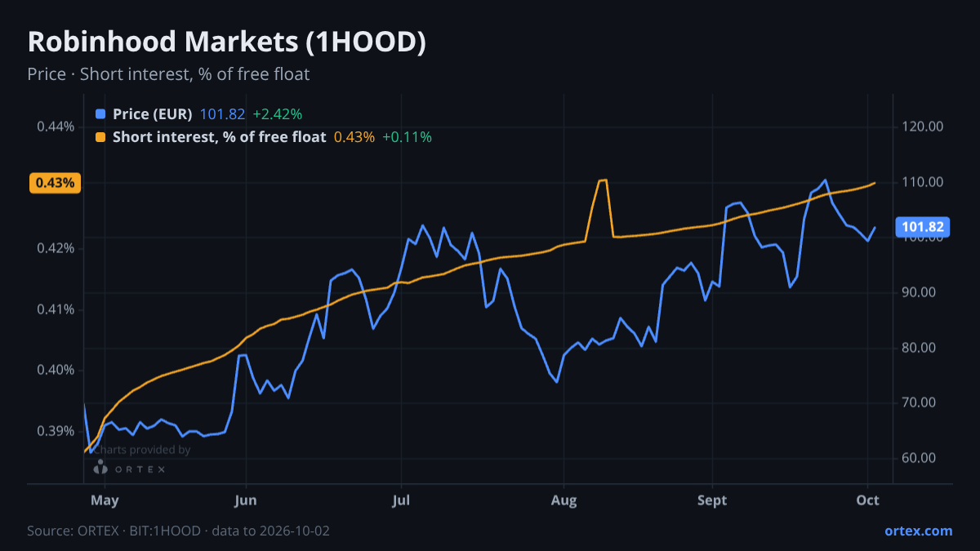Click the ORTEX logo icon
980x551 pixels.
(x=100, y=468)
